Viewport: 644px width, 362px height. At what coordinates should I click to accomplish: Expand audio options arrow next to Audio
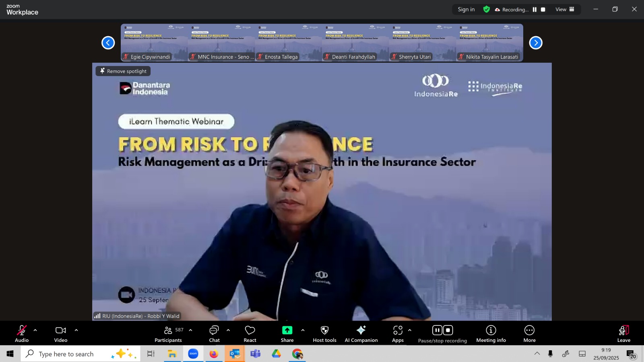tap(35, 330)
